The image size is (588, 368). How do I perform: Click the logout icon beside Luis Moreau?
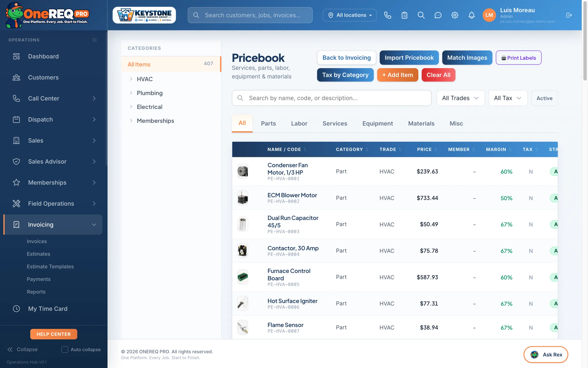(x=569, y=15)
